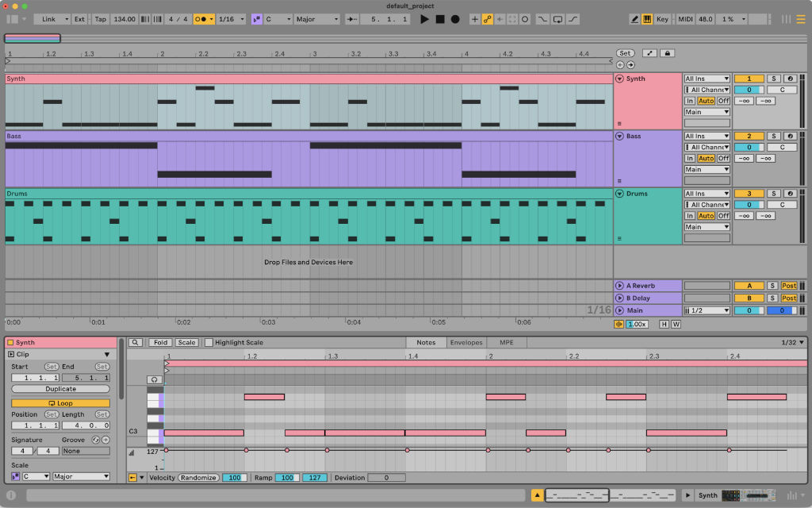
Task: Switch to the Envelopes tab
Action: click(466, 343)
